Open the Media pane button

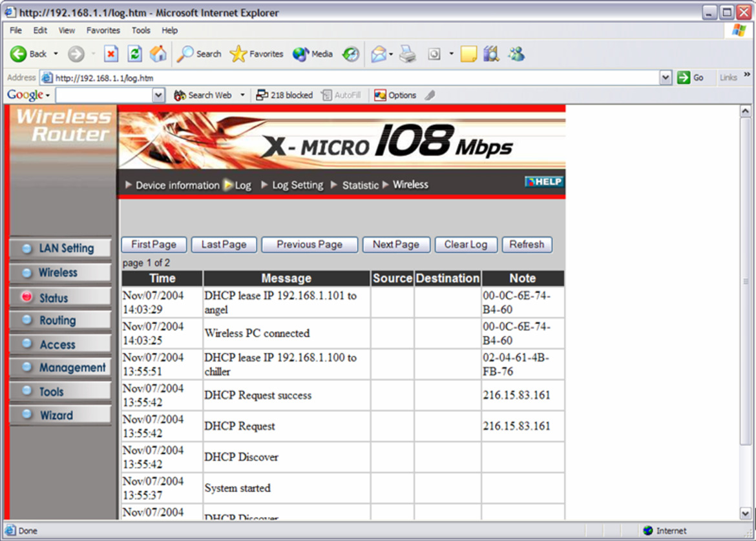[x=313, y=54]
